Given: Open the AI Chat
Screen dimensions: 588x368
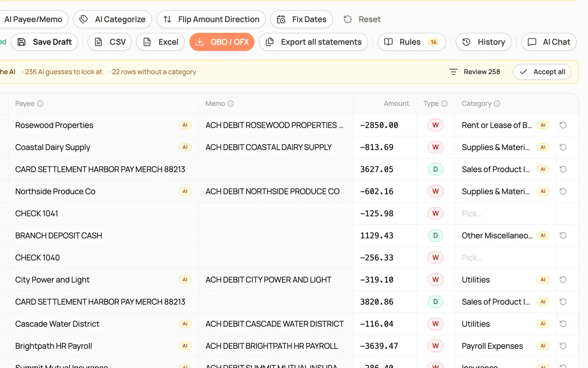Looking at the screenshot, I should coord(549,42).
